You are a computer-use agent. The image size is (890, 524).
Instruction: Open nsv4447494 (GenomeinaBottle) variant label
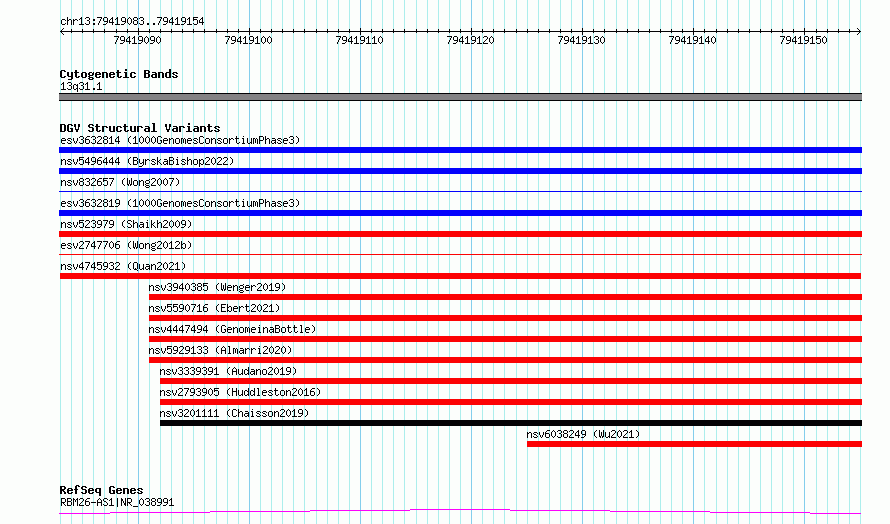coord(232,329)
